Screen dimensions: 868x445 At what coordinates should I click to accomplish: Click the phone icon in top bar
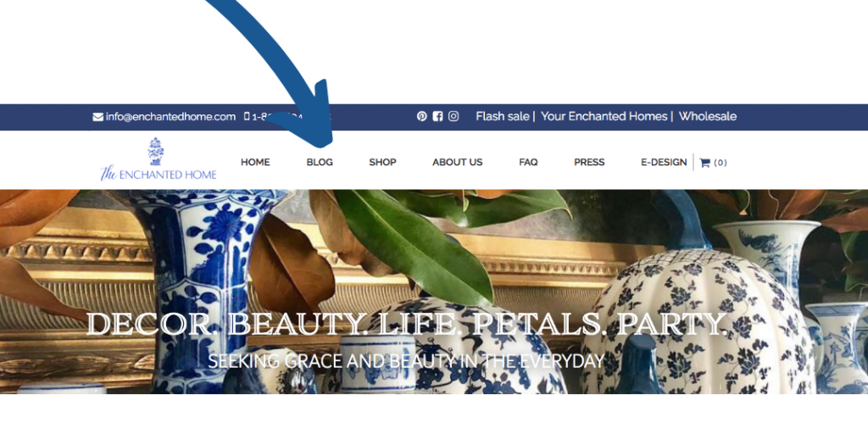pos(247,116)
